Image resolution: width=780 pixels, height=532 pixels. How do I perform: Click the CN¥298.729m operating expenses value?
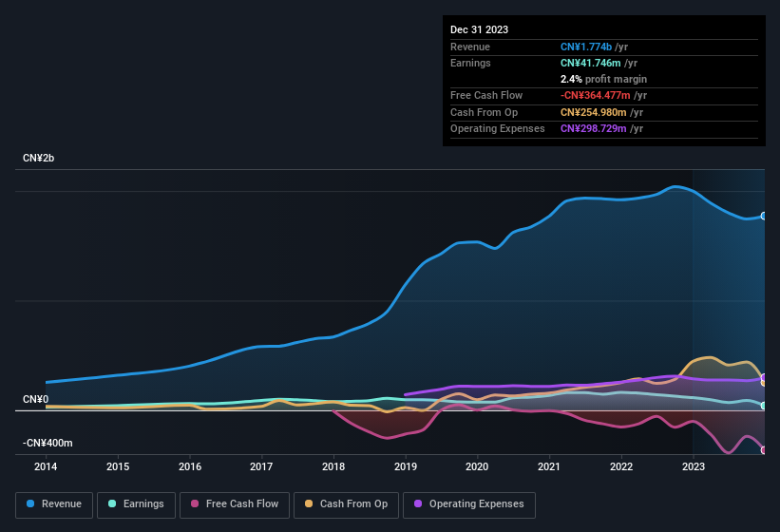593,128
